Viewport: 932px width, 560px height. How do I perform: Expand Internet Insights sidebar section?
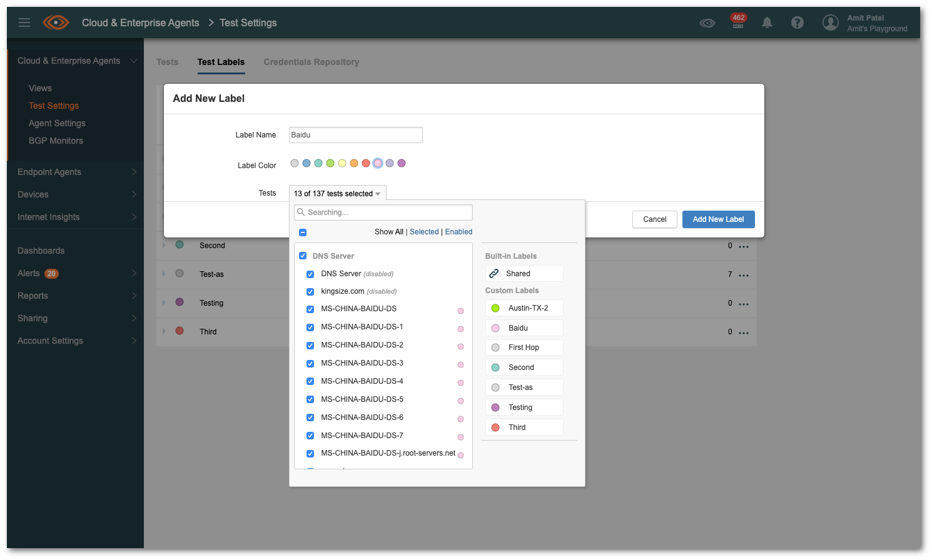pyautogui.click(x=134, y=217)
